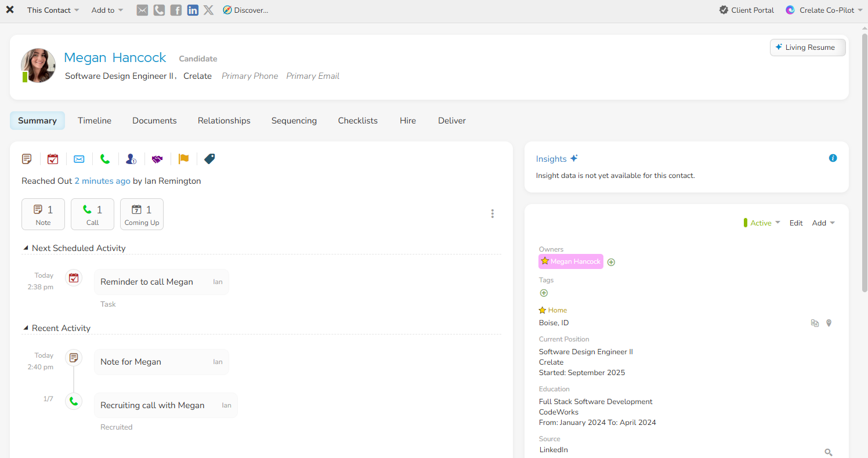The width and height of the screenshot is (868, 458).
Task: Add a tag via the tag icon
Action: point(209,158)
